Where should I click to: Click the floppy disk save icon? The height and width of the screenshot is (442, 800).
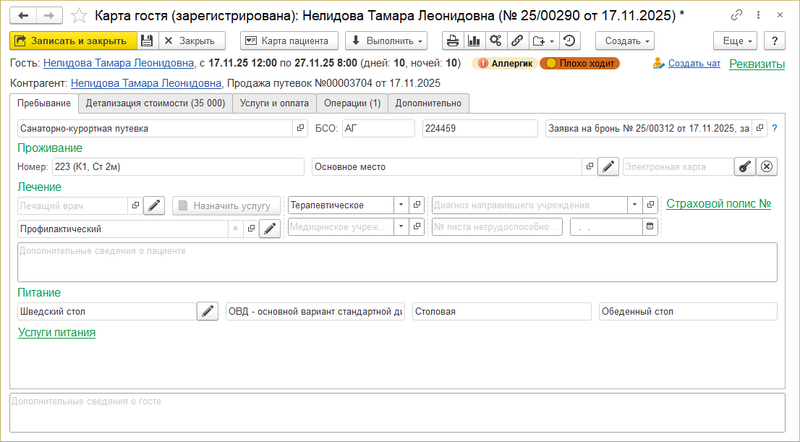147,41
